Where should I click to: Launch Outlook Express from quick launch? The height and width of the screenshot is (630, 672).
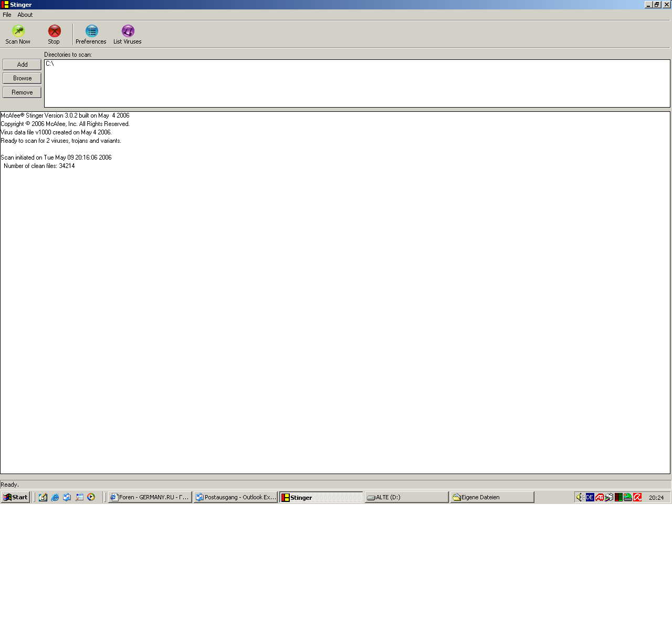point(67,497)
